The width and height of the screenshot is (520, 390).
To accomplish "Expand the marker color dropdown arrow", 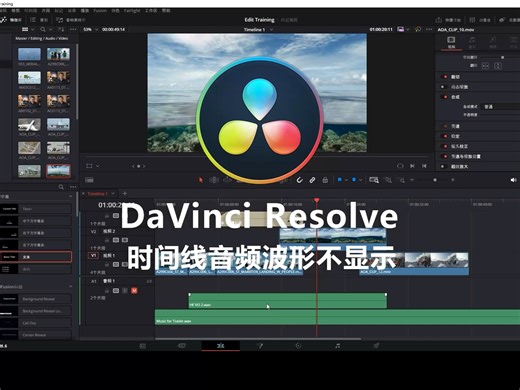I will [x=360, y=180].
